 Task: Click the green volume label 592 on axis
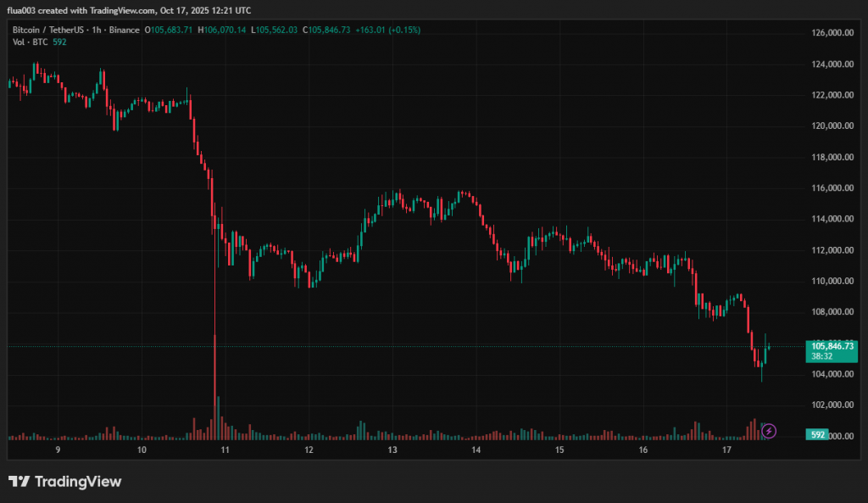tap(819, 435)
